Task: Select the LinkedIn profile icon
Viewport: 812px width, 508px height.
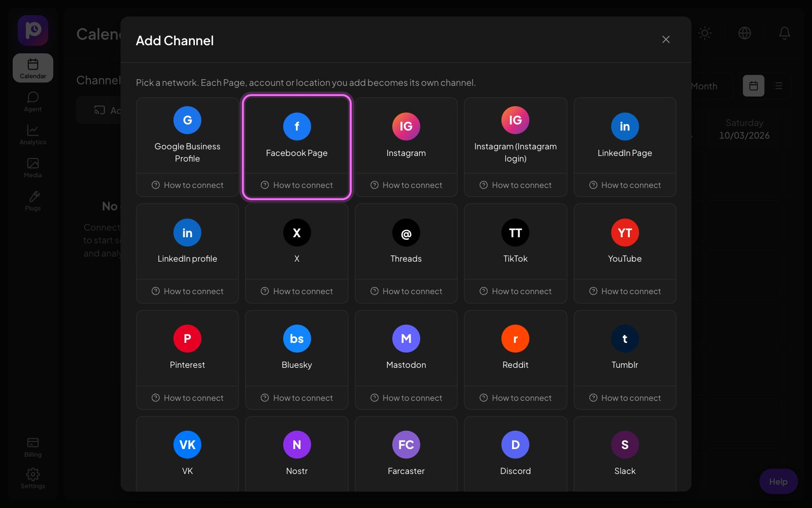Action: coord(187,233)
